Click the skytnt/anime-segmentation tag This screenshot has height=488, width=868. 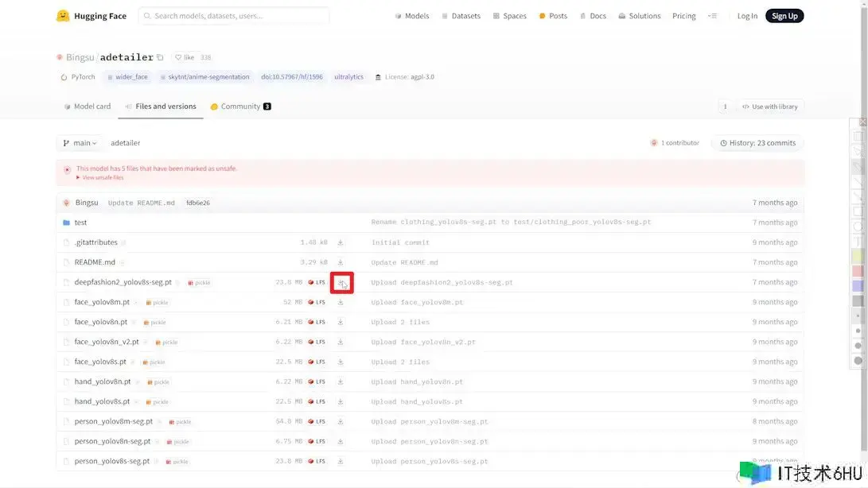tap(204, 77)
